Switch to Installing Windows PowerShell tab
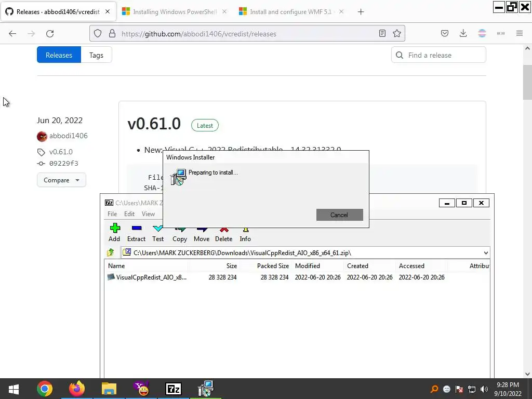Image resolution: width=532 pixels, height=399 pixels. 175,12
